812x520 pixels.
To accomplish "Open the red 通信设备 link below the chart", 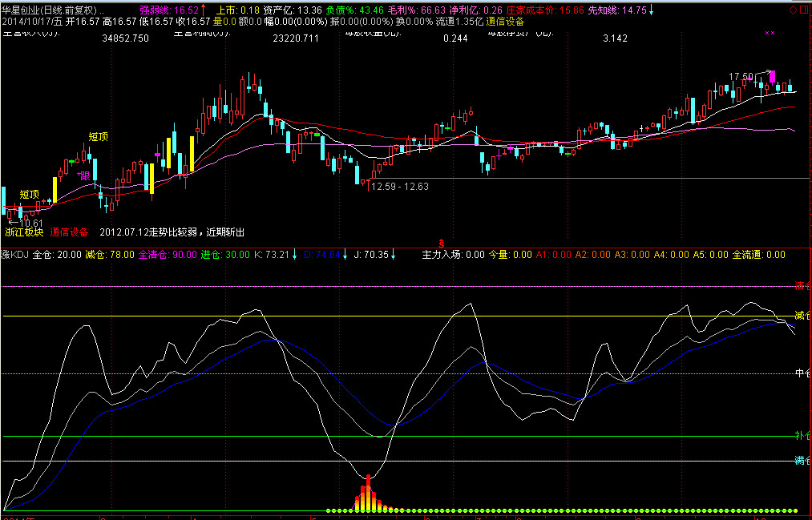I will click(69, 232).
